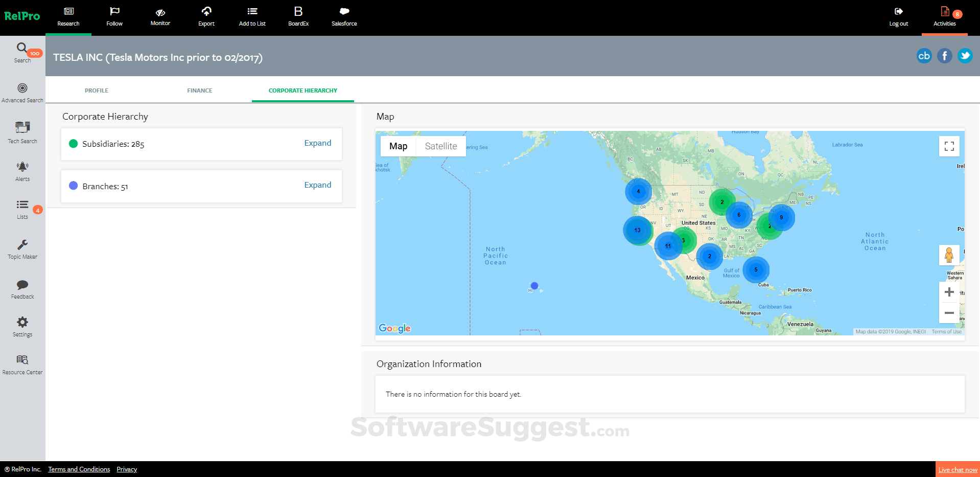Open Tesla's Twitter page
This screenshot has width=980, height=477.
pos(965,55)
